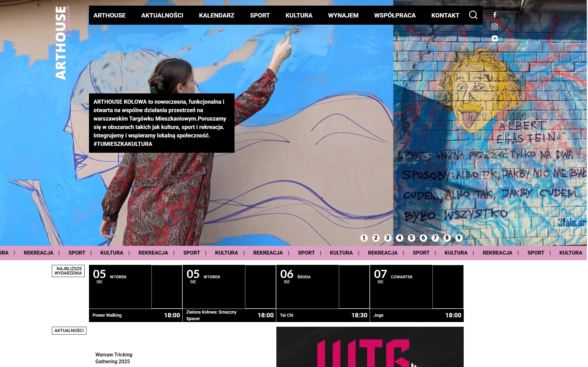Go to the AKTUALNOŚCI menu item

click(162, 15)
